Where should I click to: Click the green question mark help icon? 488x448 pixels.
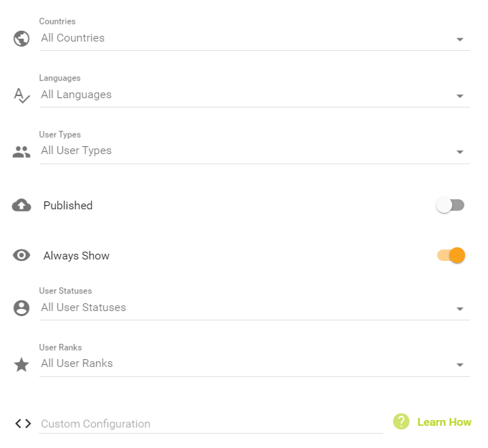[401, 422]
